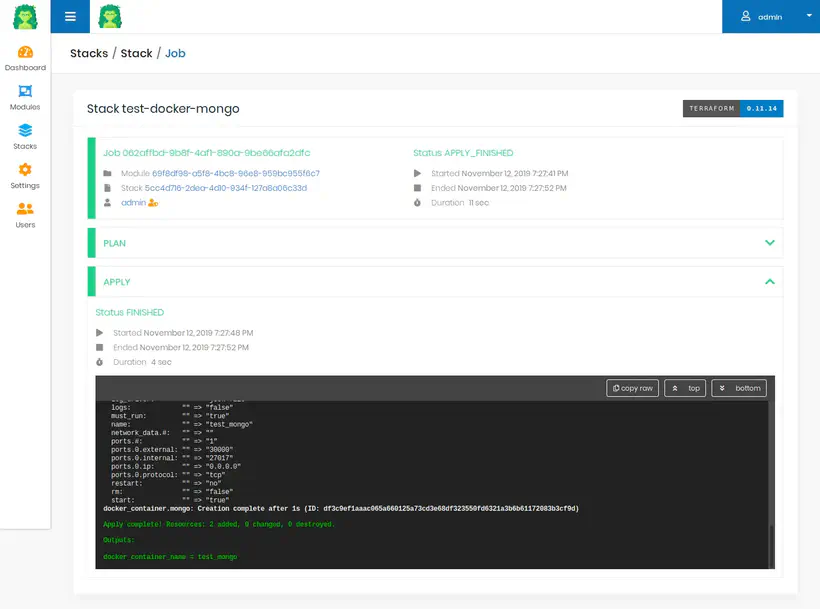Image resolution: width=820 pixels, height=609 pixels.
Task: Click the Gaia logo next to menu button
Action: [110, 16]
